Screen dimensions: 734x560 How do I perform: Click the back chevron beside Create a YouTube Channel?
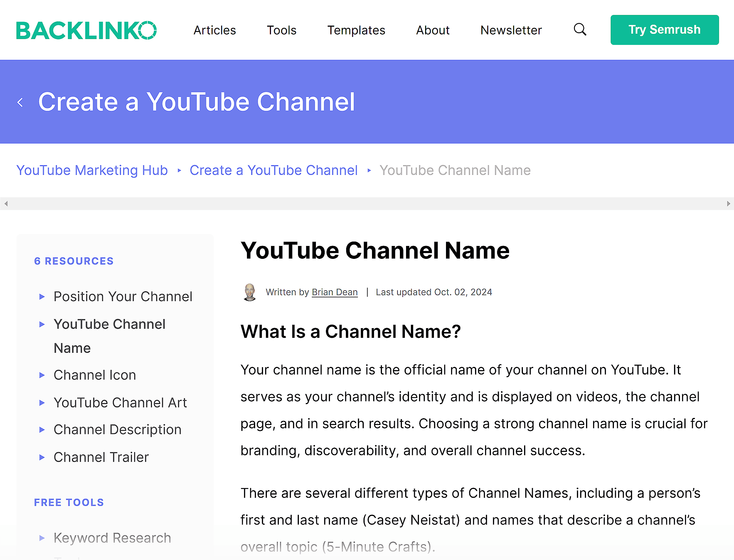(20, 102)
